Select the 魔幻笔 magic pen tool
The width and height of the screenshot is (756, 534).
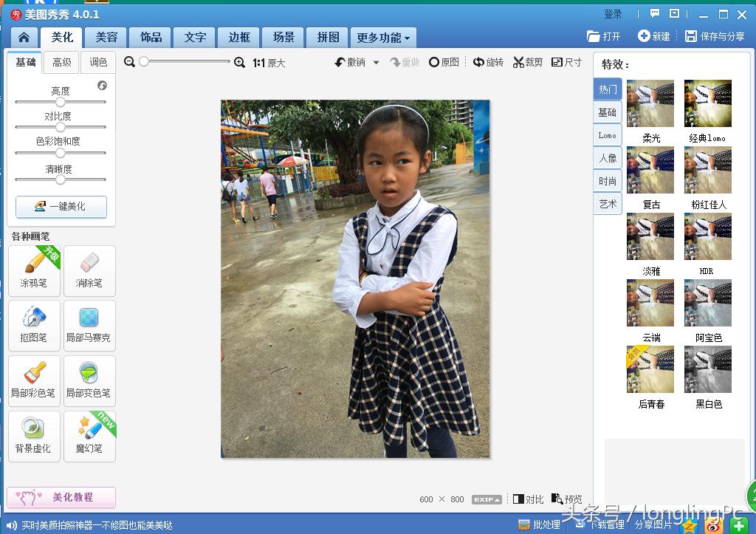[89, 437]
